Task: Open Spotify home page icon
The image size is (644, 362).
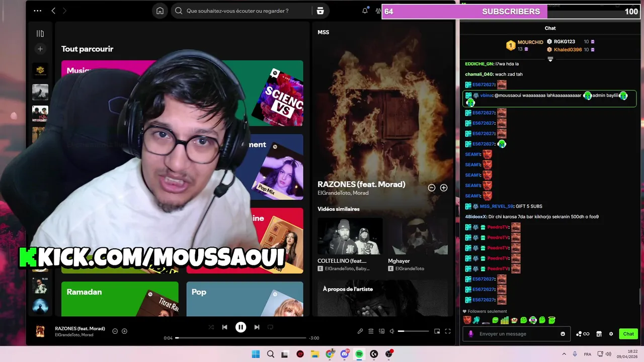Action: (x=160, y=11)
